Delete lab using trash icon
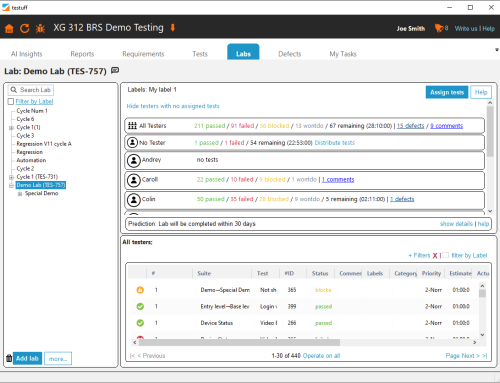This screenshot has width=500, height=383. click(x=9, y=358)
